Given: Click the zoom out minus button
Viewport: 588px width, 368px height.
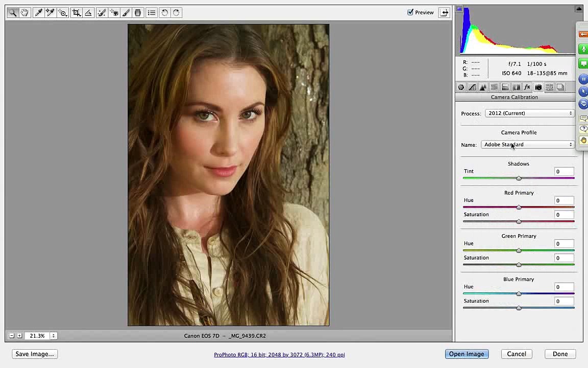Looking at the screenshot, I should 12,336.
